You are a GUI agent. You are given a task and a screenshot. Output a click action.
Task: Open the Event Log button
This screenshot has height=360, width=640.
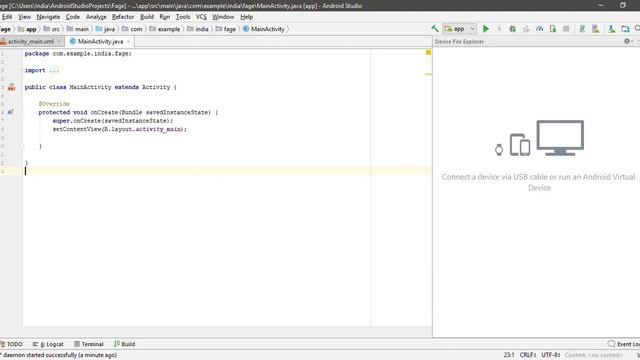point(623,344)
